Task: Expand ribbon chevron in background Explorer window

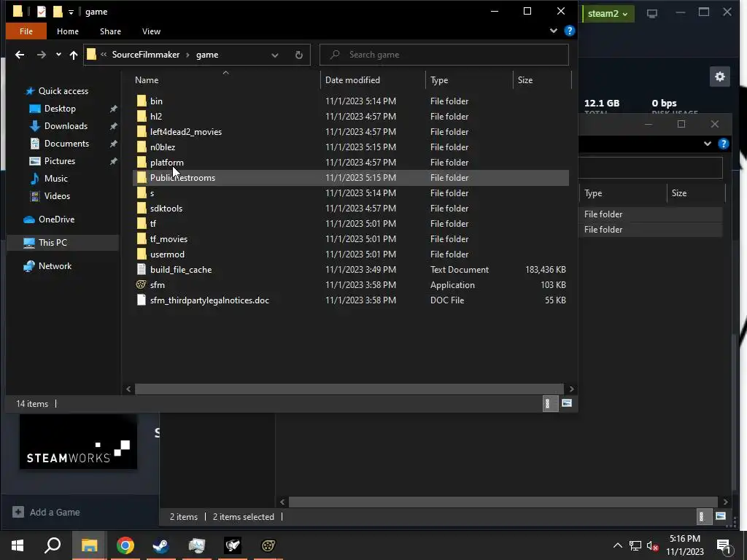Action: click(x=708, y=144)
